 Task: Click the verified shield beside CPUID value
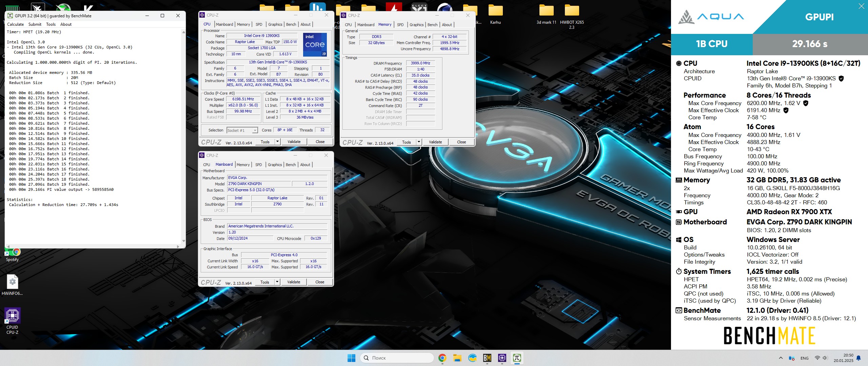tap(841, 79)
